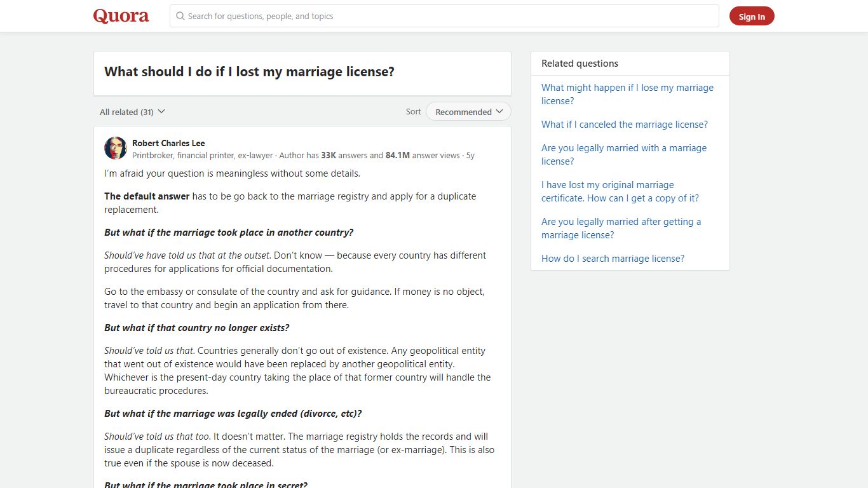View Robert Charles Lee's avatar
Screen dimensions: 868x488
[116, 148]
